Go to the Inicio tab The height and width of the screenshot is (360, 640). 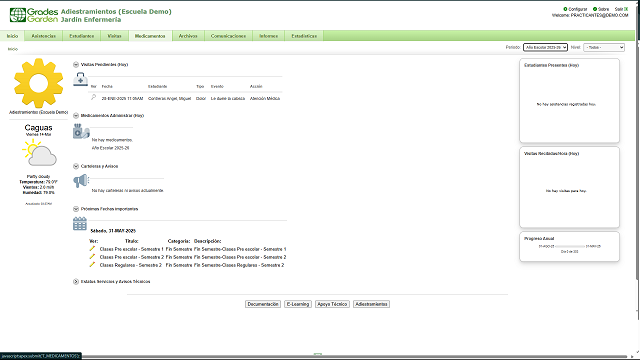pos(12,36)
